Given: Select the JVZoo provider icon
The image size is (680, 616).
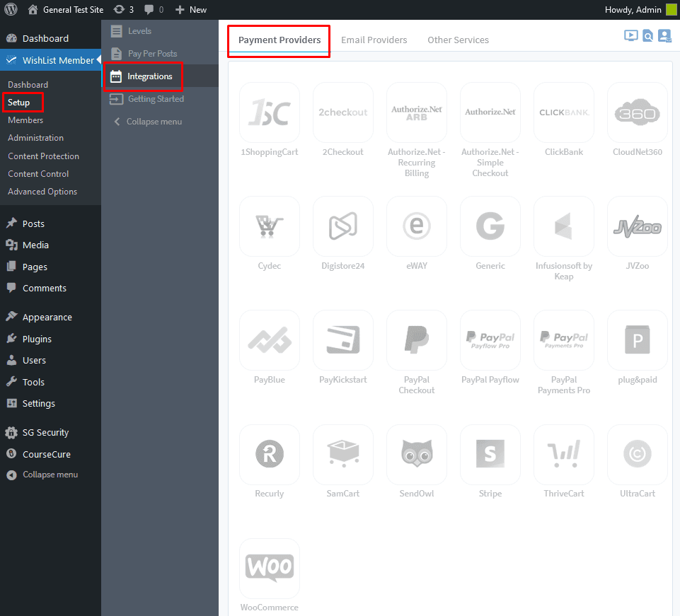Looking at the screenshot, I should click(x=638, y=226).
